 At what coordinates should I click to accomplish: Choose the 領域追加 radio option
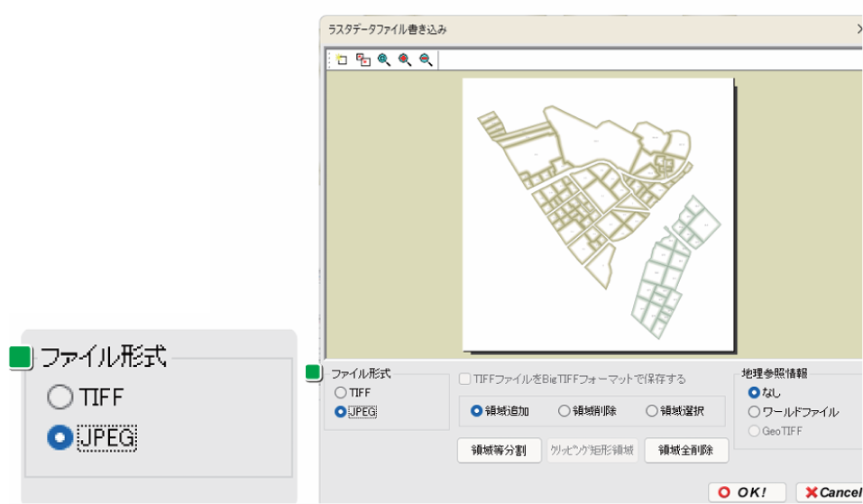point(477,411)
